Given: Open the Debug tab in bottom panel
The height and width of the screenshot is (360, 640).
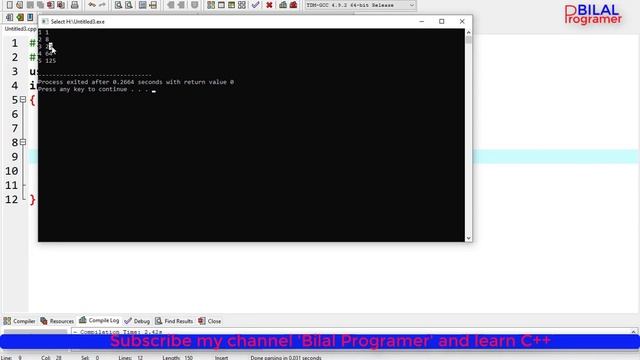Looking at the screenshot, I should tap(137, 321).
